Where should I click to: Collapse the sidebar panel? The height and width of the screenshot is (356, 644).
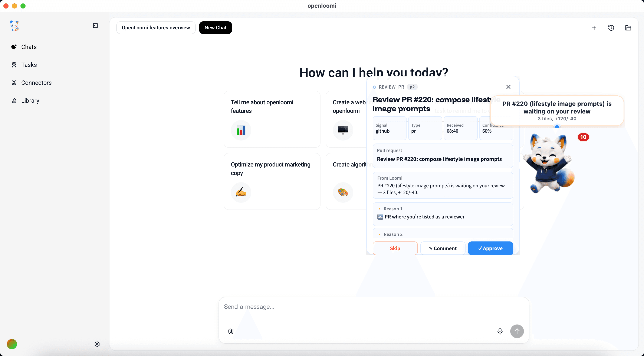click(95, 26)
